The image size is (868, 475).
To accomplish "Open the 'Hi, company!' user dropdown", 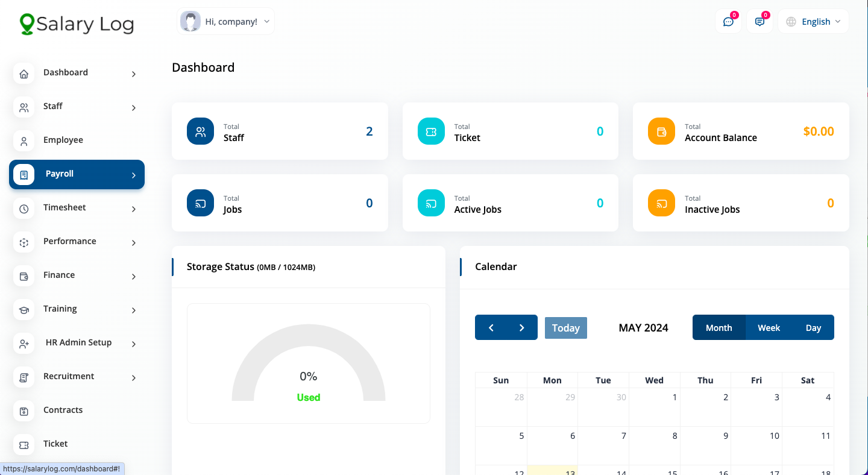I will pyautogui.click(x=226, y=22).
